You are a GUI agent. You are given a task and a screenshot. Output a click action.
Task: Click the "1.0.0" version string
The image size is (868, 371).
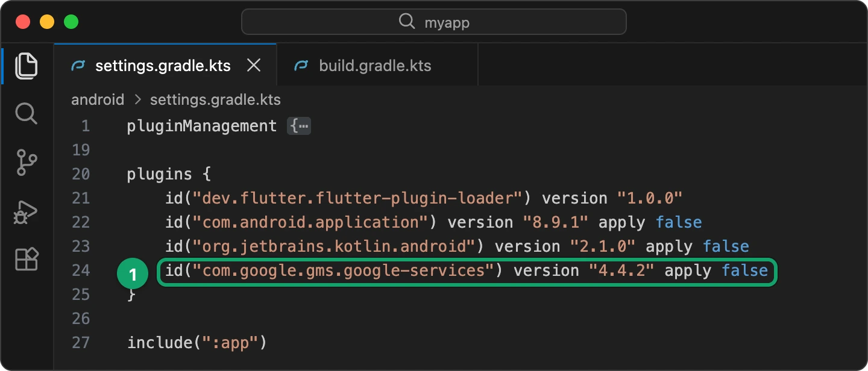coord(649,198)
